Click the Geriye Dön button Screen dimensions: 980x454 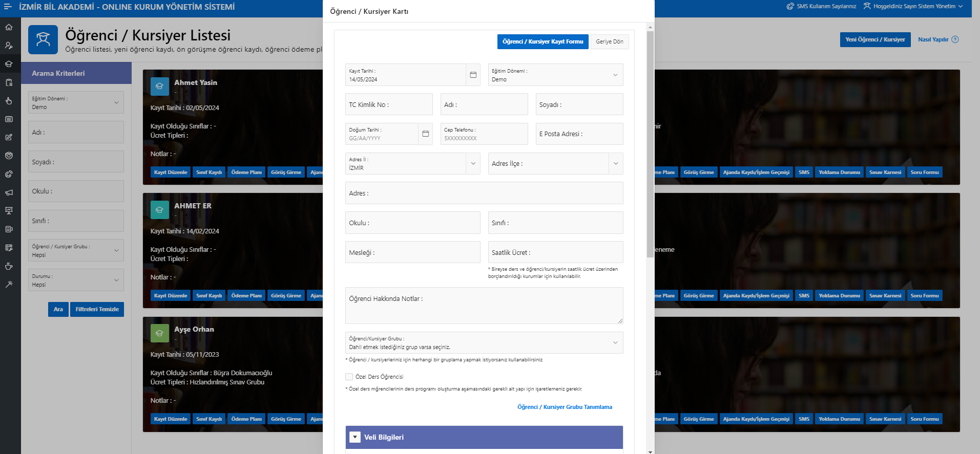pyautogui.click(x=609, y=41)
